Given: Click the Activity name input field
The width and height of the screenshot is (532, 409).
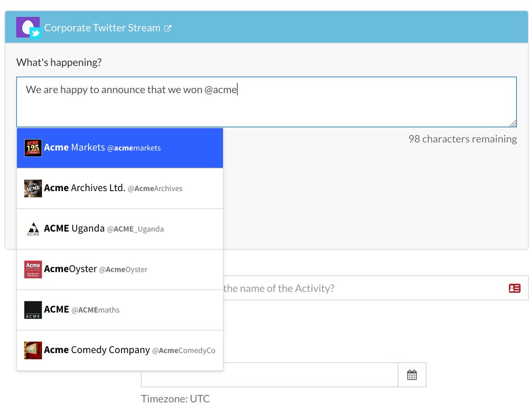Looking at the screenshot, I should tap(376, 288).
